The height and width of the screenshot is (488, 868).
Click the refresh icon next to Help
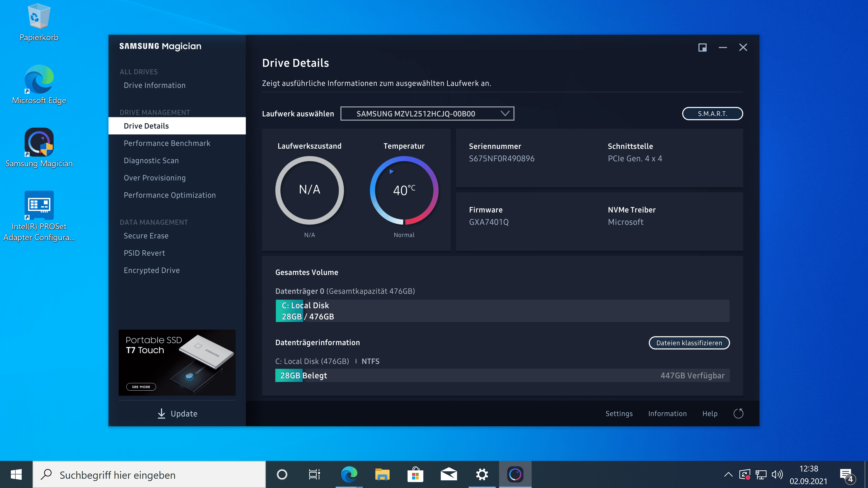(x=738, y=413)
